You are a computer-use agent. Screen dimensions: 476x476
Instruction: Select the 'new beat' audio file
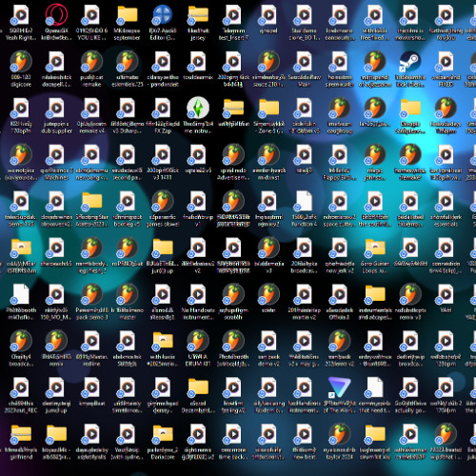[304, 434]
